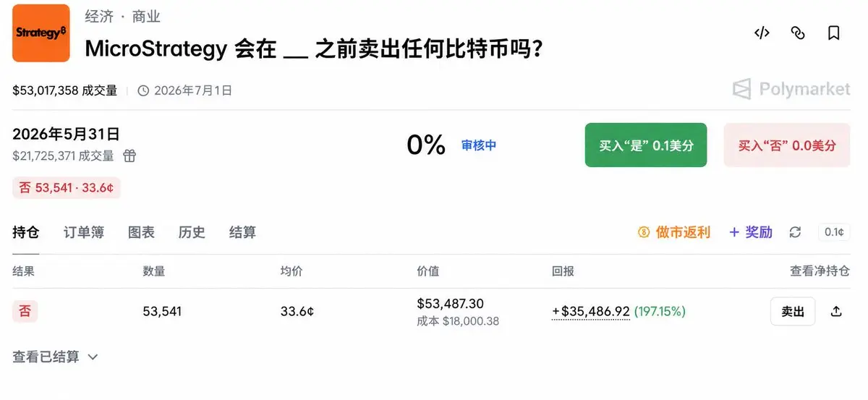Click the 卖出 button
868x400 pixels.
click(793, 312)
